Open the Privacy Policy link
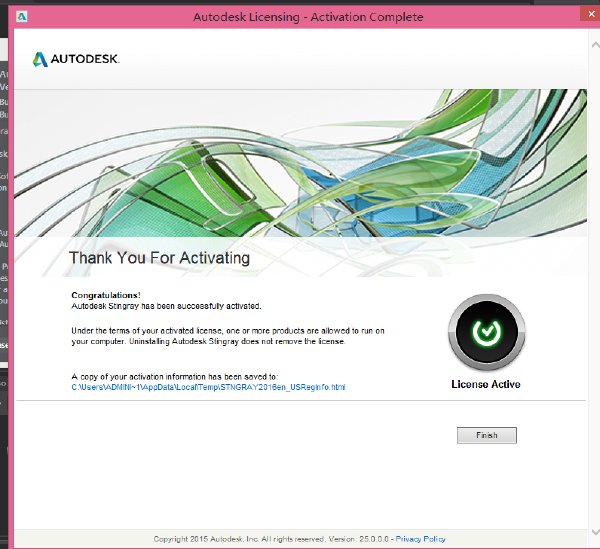 coord(420,539)
